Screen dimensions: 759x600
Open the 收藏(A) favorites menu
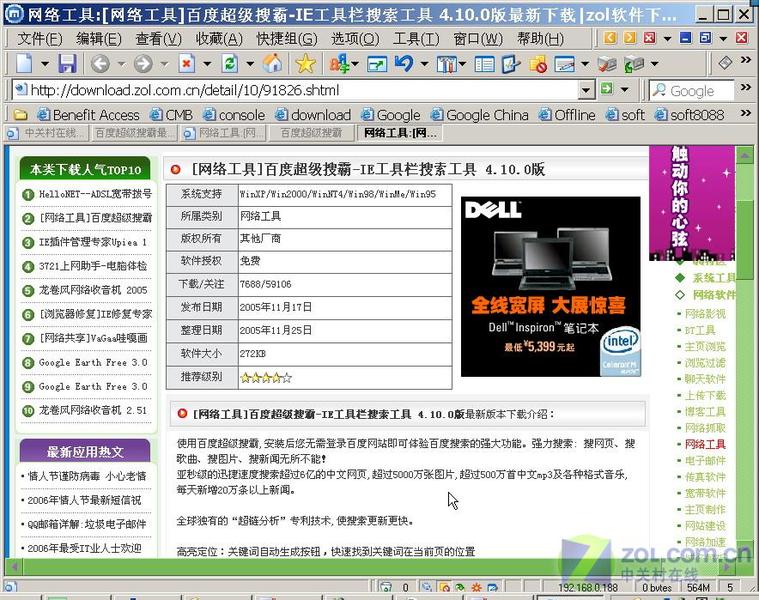click(x=219, y=38)
